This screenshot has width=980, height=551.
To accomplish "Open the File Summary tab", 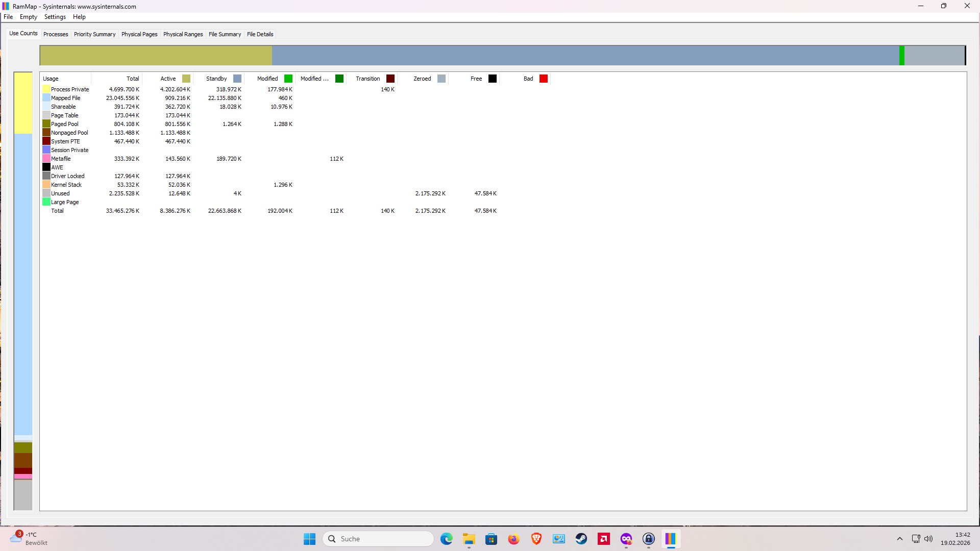I will pos(225,34).
